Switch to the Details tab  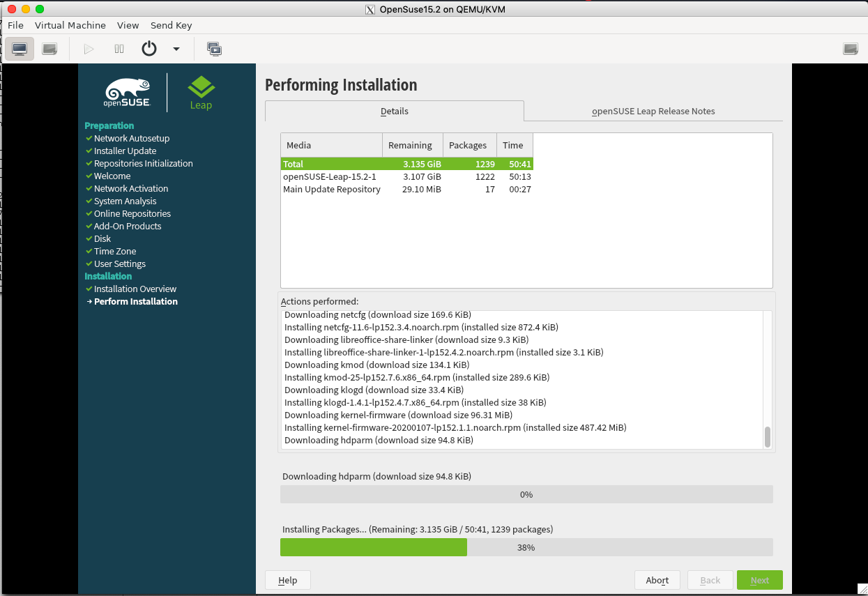pos(395,111)
